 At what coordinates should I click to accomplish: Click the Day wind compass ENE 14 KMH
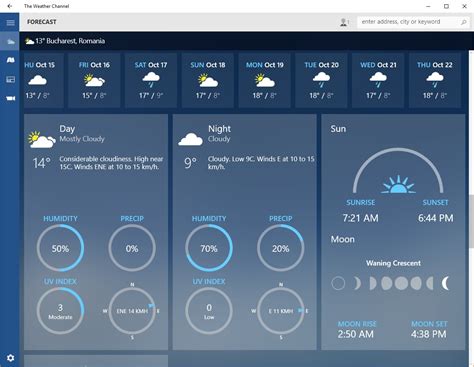132,311
